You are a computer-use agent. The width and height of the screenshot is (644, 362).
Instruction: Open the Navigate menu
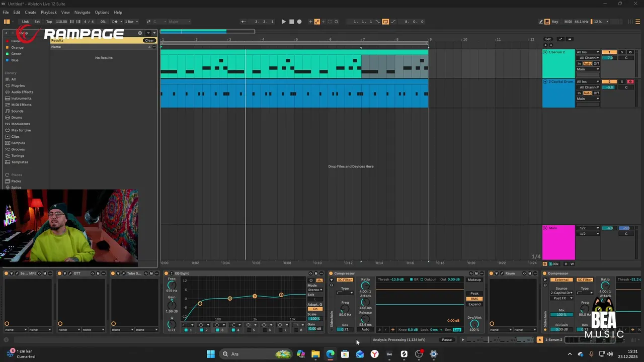click(x=82, y=12)
